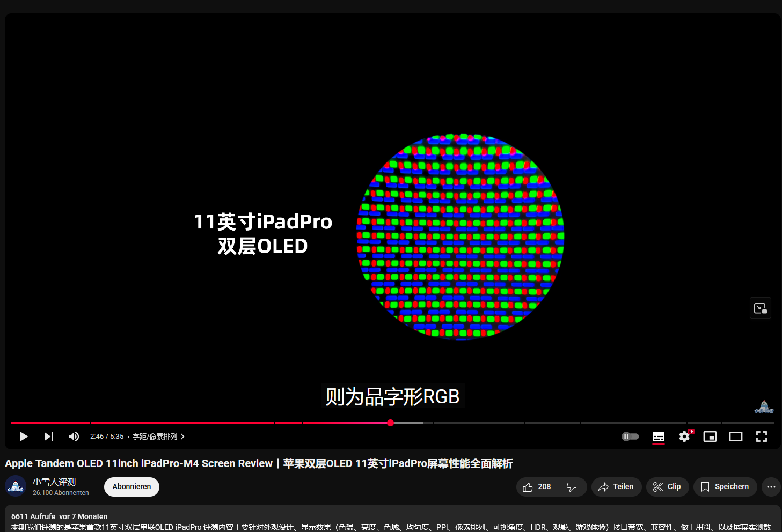Image resolution: width=782 pixels, height=532 pixels.
Task: Like the video showing 208 likes
Action: click(x=537, y=486)
